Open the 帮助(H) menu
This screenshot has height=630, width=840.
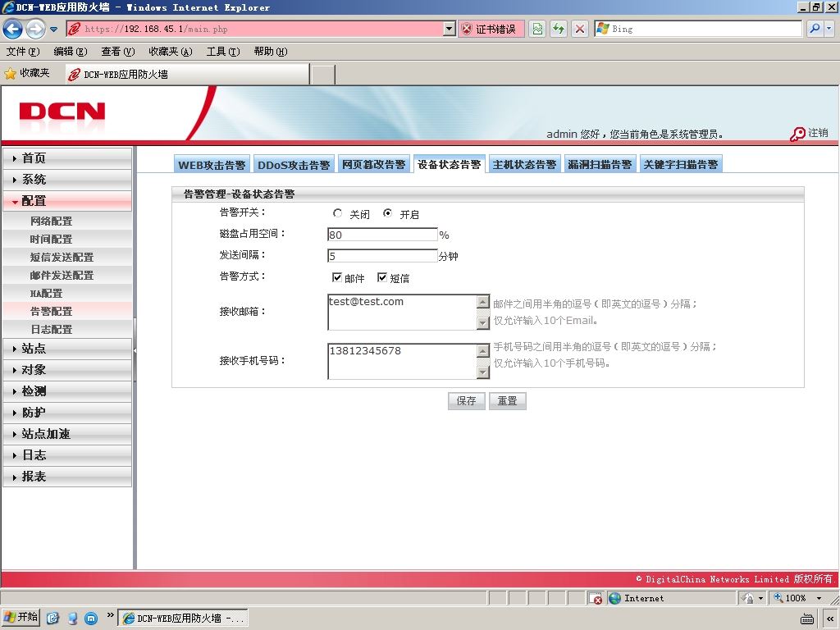tap(271, 52)
